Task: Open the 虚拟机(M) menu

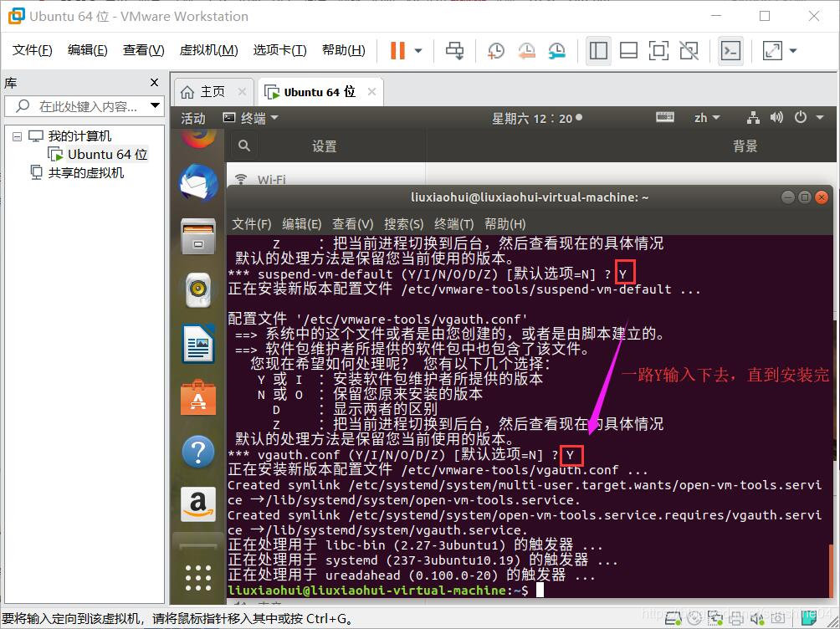Action: (208, 50)
